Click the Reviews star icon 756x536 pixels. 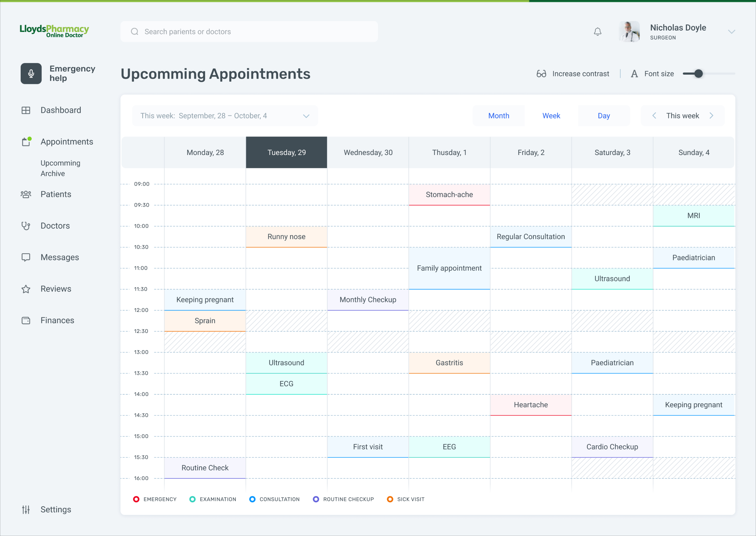[x=26, y=289]
